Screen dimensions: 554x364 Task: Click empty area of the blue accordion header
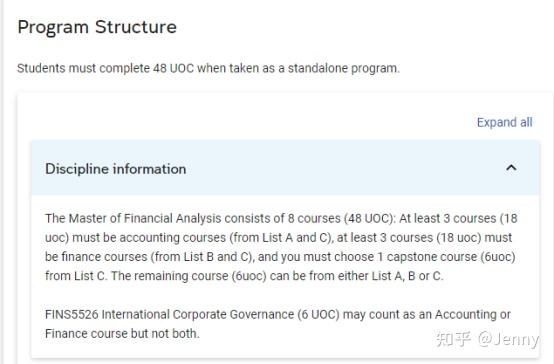click(x=336, y=168)
